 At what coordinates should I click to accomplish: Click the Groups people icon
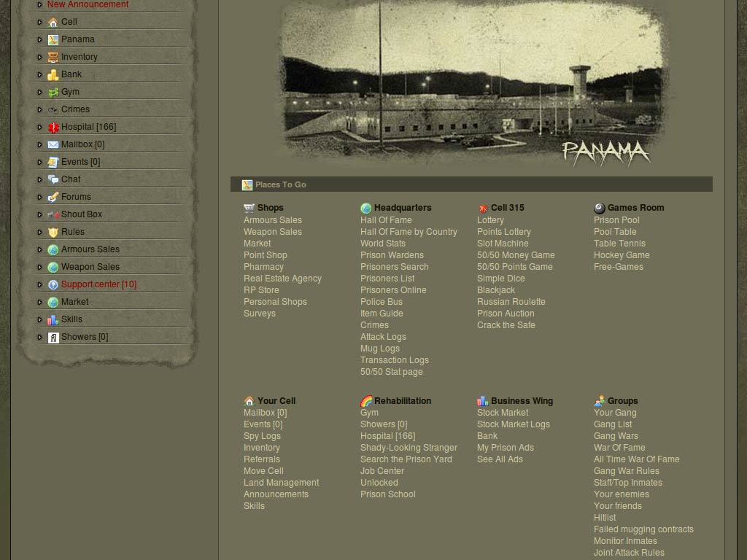[600, 401]
